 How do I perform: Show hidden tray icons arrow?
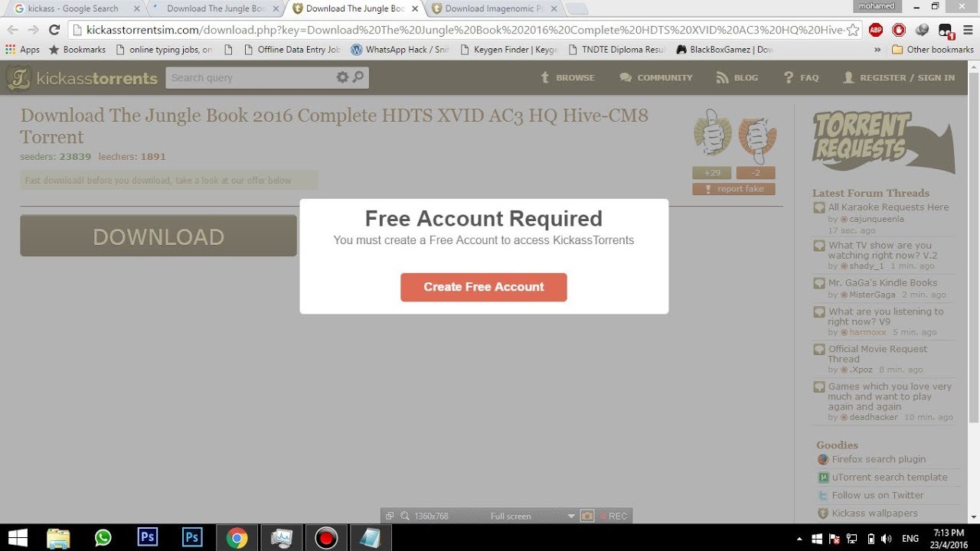click(799, 539)
